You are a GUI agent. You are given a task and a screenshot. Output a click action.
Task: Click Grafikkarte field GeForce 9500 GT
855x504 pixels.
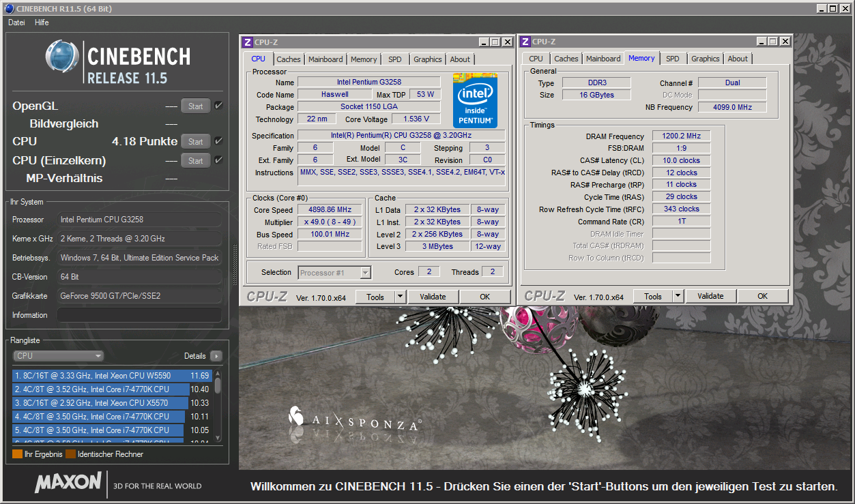coord(139,296)
